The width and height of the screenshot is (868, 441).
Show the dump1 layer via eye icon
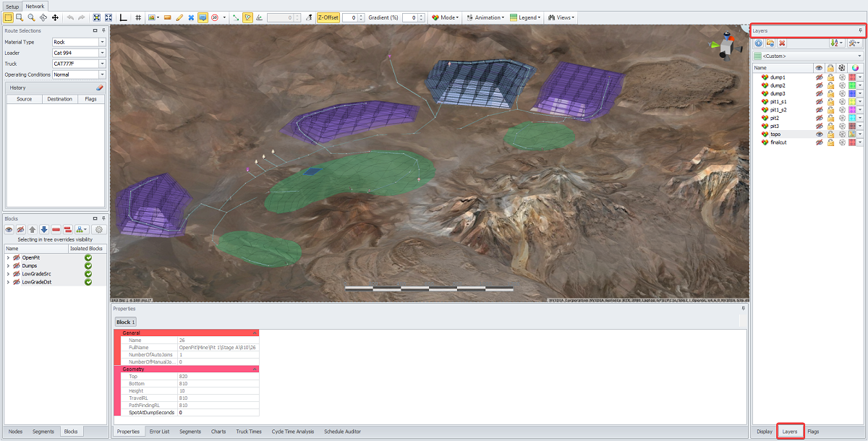pos(819,77)
